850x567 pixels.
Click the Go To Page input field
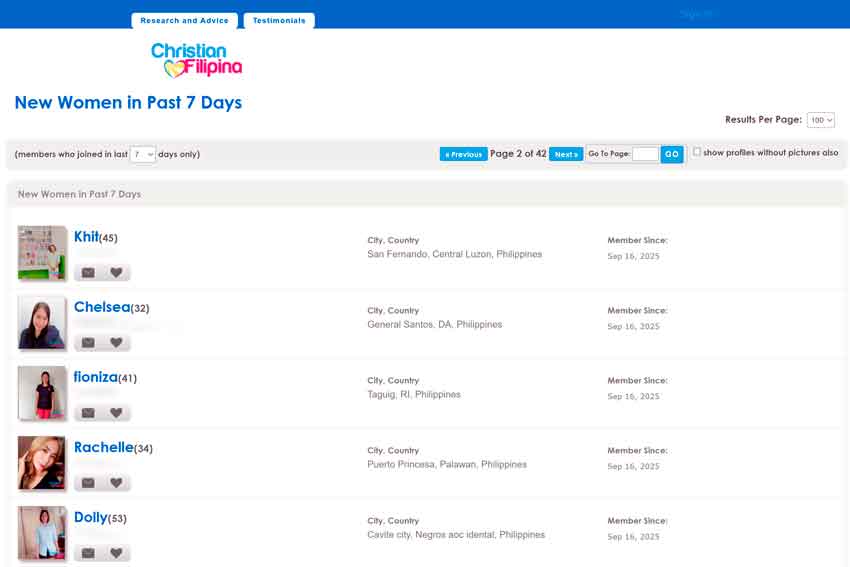click(645, 154)
